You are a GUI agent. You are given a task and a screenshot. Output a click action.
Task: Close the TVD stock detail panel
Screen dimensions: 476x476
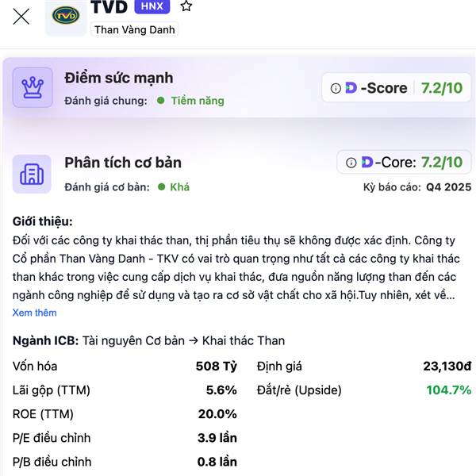click(x=21, y=17)
